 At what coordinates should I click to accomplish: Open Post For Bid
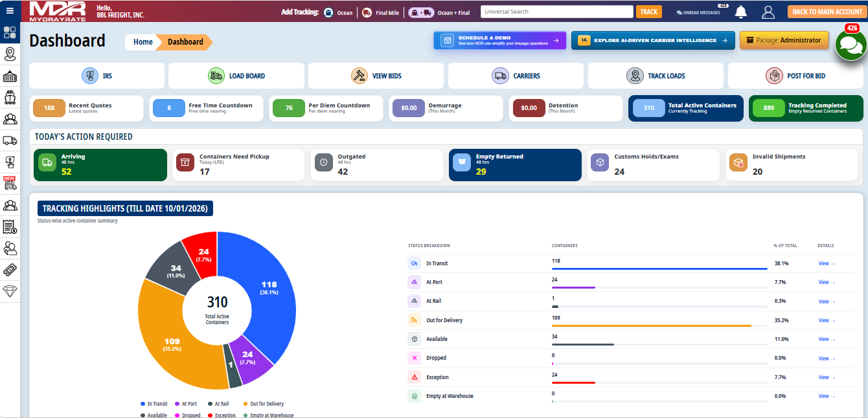tap(795, 76)
